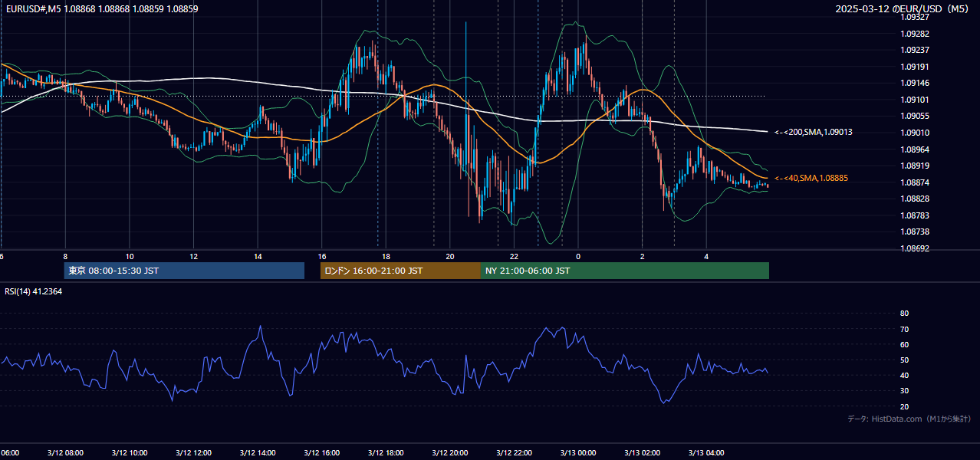Click the RSI scale level 50
Viewport: 980px width, 460px height.
904,360
